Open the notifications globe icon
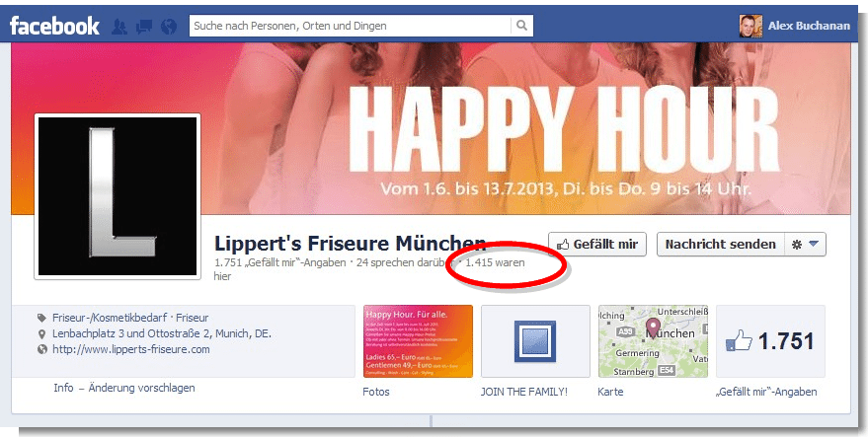The width and height of the screenshot is (868, 437). 168,26
